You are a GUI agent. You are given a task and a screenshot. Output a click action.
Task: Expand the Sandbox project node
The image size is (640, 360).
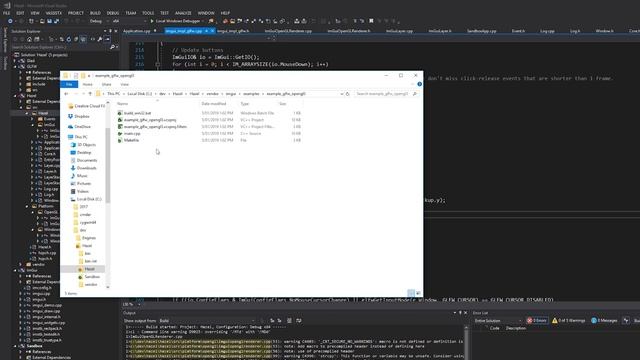[16, 346]
